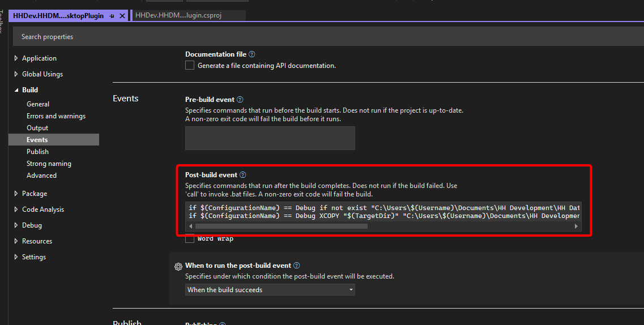
Task: Click the Pre-build event label
Action: click(x=210, y=99)
